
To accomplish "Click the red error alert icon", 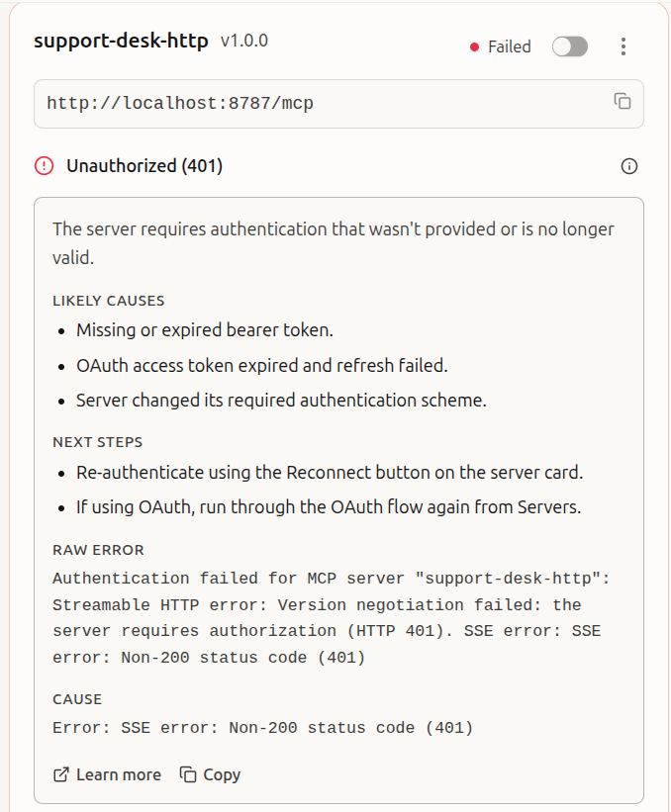I will pyautogui.click(x=45, y=166).
